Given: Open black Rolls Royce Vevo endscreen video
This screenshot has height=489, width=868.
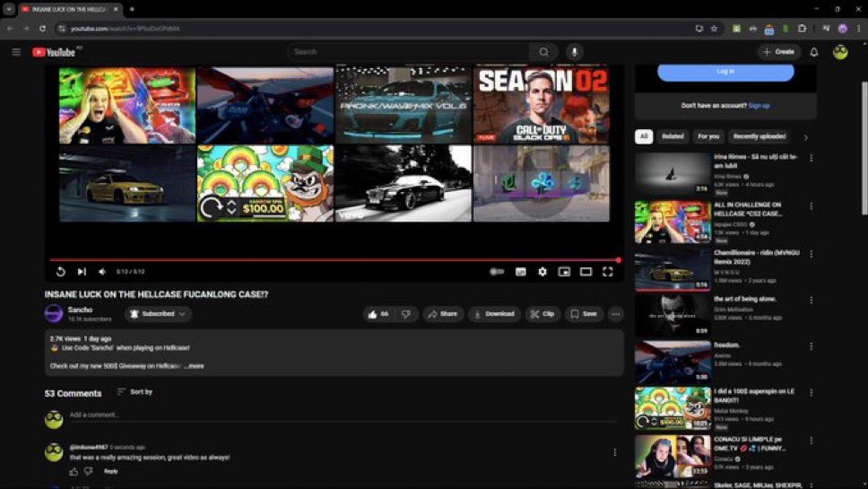Looking at the screenshot, I should [x=404, y=183].
